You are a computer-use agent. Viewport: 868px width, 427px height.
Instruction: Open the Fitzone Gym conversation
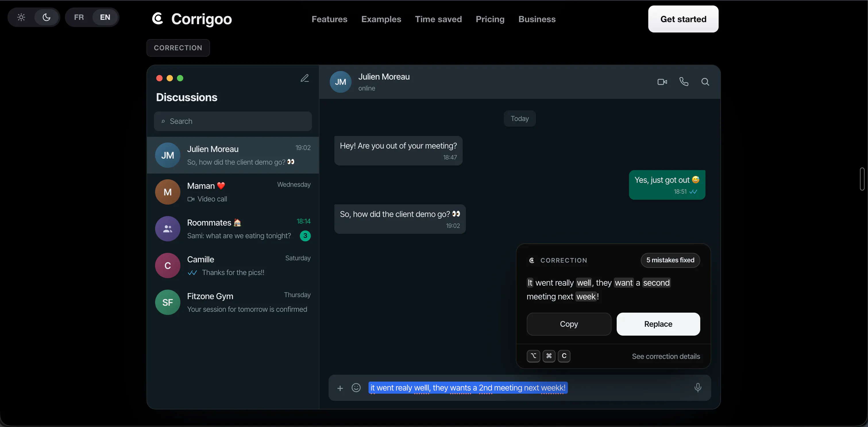(x=232, y=302)
